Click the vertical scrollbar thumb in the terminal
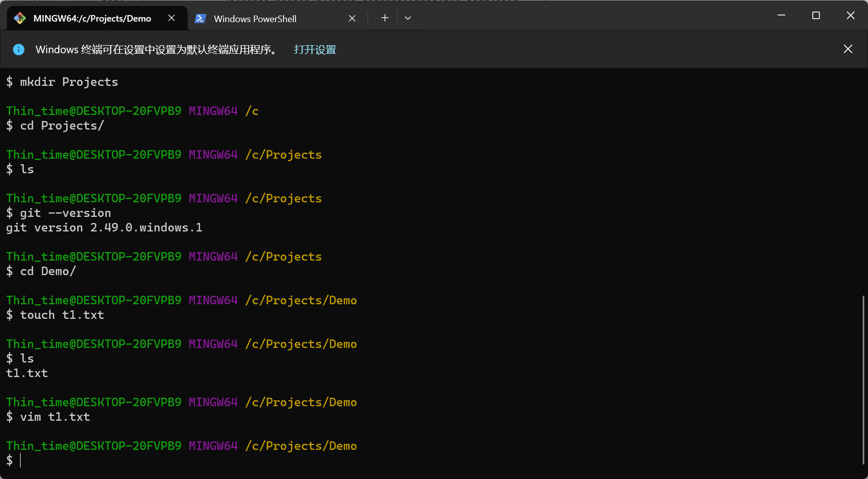This screenshot has height=479, width=868. 863,380
